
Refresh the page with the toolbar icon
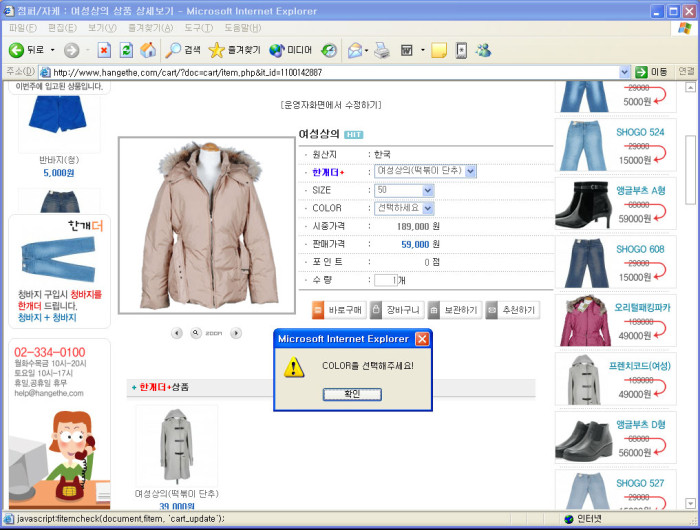tap(126, 50)
